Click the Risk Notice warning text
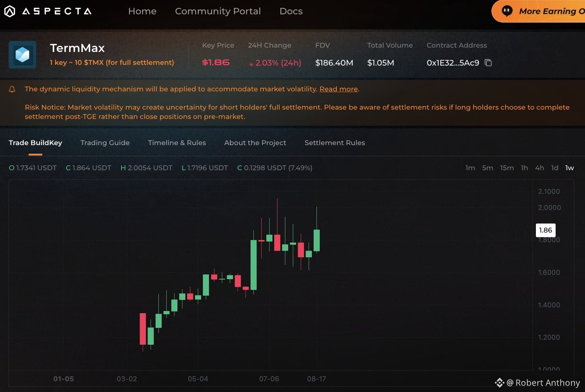This screenshot has height=392, width=585. (297, 112)
